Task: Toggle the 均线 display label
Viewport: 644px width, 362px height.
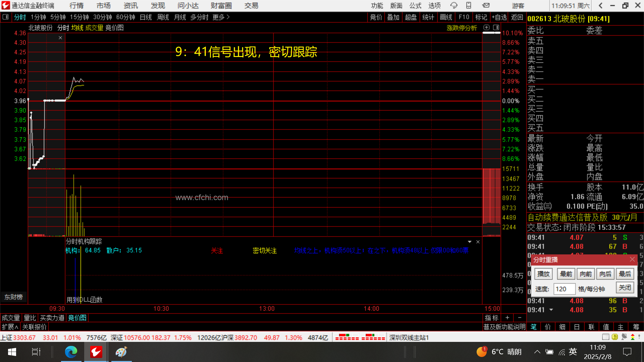Action: point(77,28)
